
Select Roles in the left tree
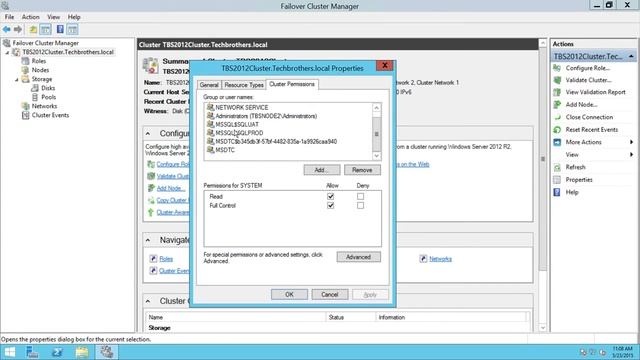pyautogui.click(x=39, y=61)
